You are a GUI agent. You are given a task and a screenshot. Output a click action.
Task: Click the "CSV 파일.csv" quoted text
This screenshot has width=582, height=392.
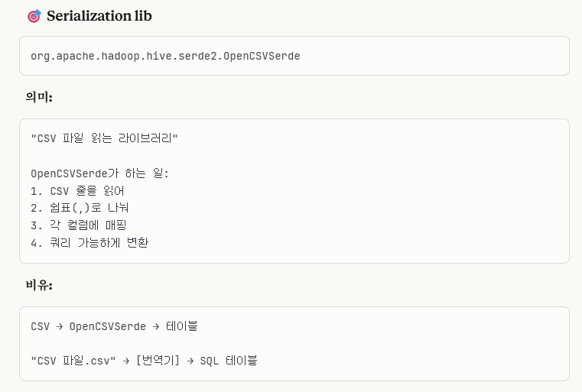pyautogui.click(x=73, y=361)
